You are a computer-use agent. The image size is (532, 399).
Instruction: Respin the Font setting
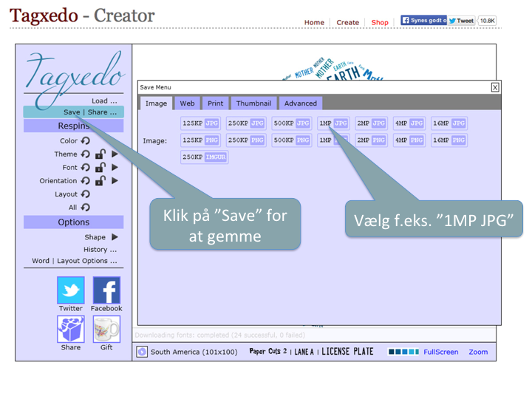pyautogui.click(x=86, y=167)
